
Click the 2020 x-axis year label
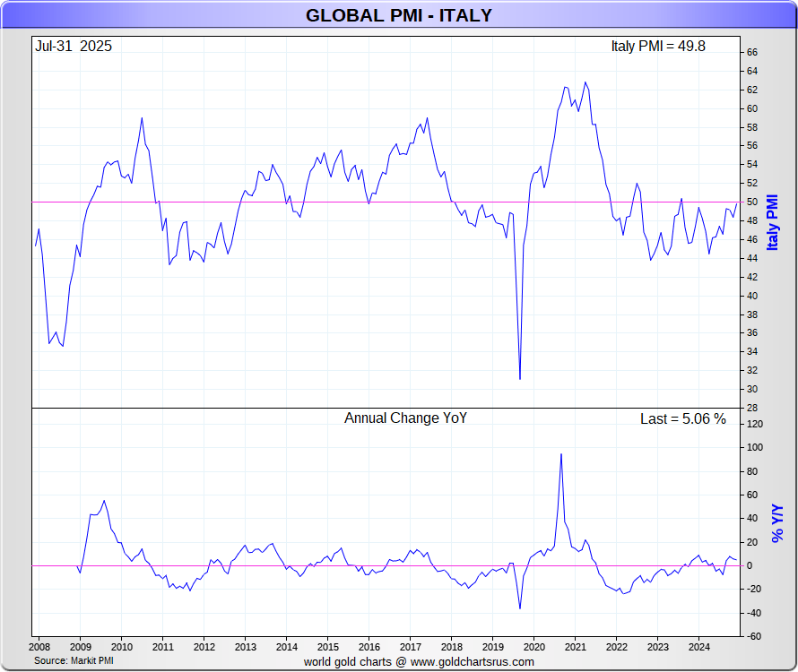[533, 647]
